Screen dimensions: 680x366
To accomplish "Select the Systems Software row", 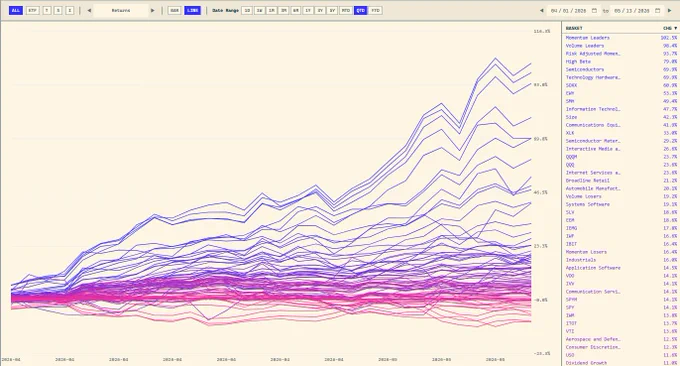I will 621,204.
